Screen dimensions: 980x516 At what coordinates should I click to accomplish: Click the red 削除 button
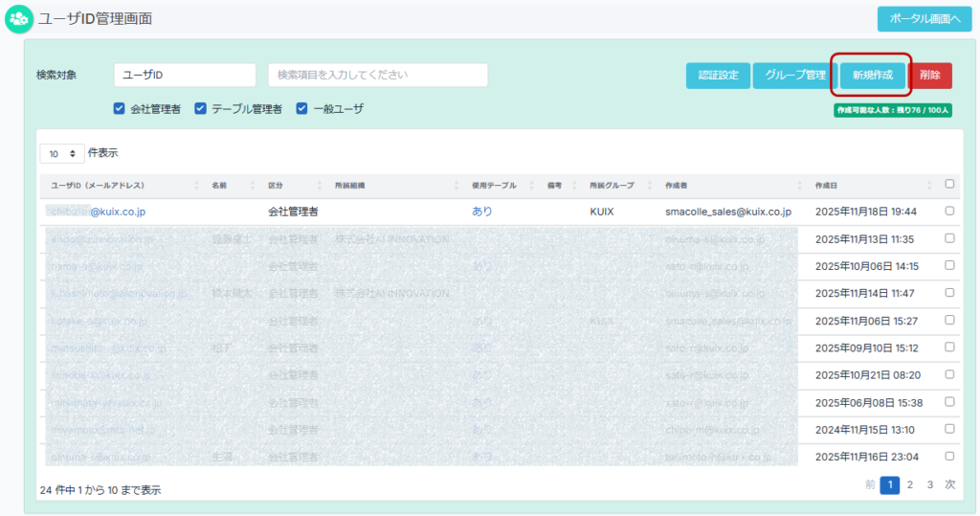(x=930, y=76)
